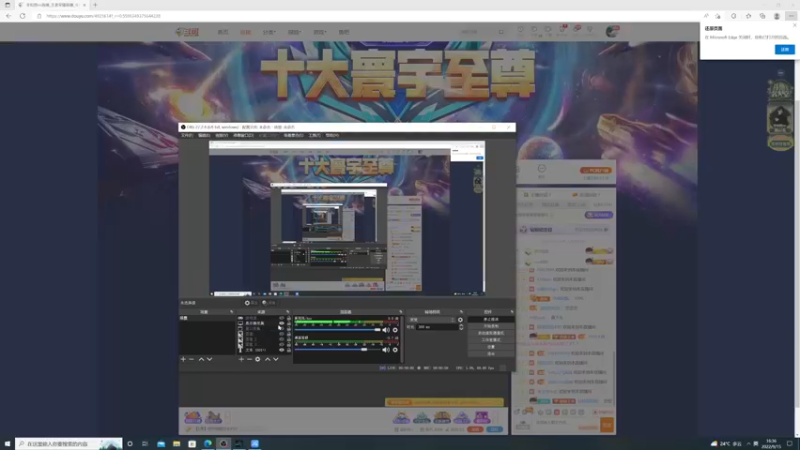Open a new browser tab with the plus icon
This screenshot has width=800, height=450.
95,5
